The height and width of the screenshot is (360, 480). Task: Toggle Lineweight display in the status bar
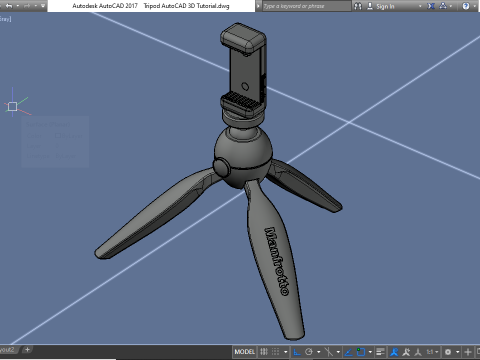click(380, 352)
